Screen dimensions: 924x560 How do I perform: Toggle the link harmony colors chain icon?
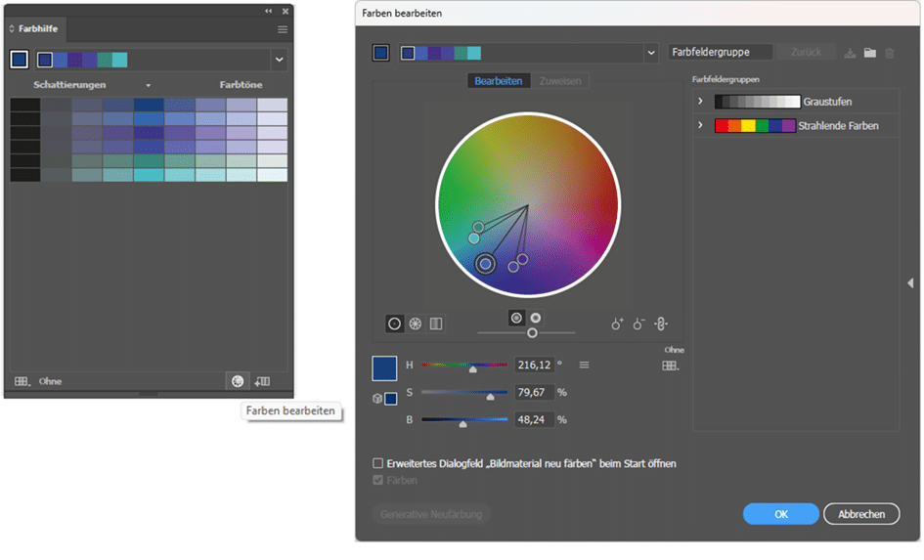pyautogui.click(x=661, y=324)
